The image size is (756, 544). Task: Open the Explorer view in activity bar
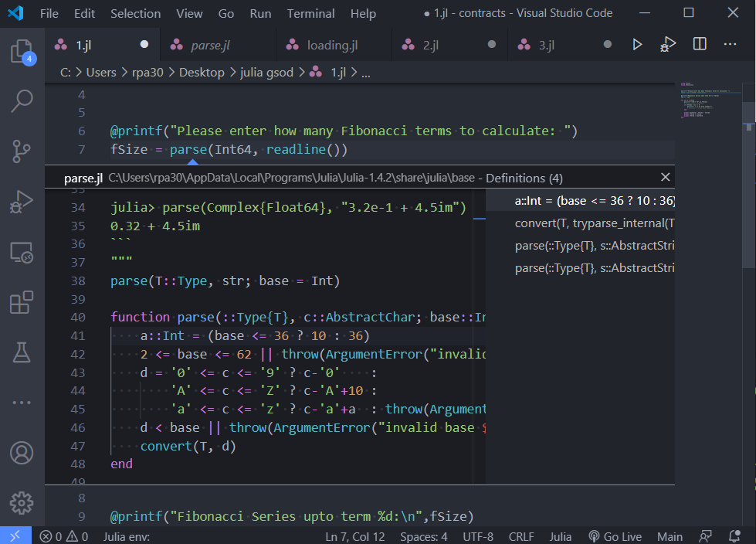coord(22,51)
